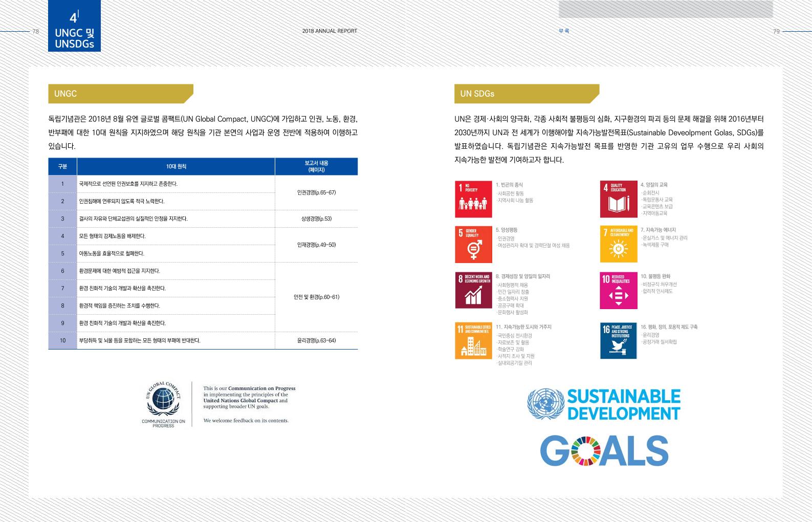The height and width of the screenshot is (522, 812).
Task: Click bullet 독립운동사 교육
Action: (x=657, y=200)
